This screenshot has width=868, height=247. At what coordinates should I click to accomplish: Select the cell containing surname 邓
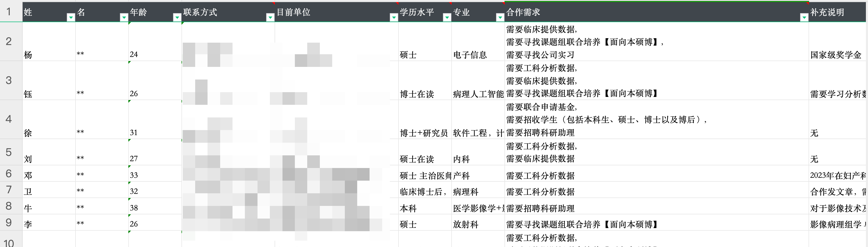click(x=49, y=174)
